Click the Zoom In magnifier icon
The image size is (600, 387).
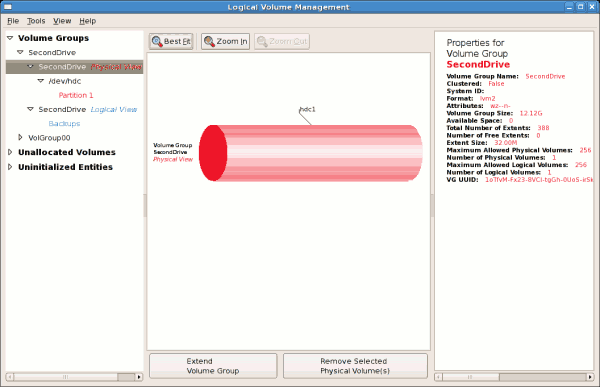209,41
